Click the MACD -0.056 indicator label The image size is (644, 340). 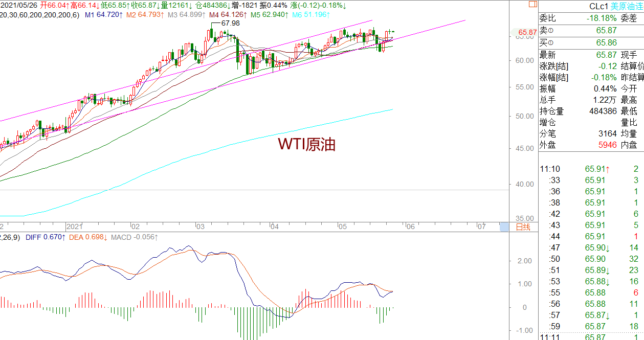135,237
